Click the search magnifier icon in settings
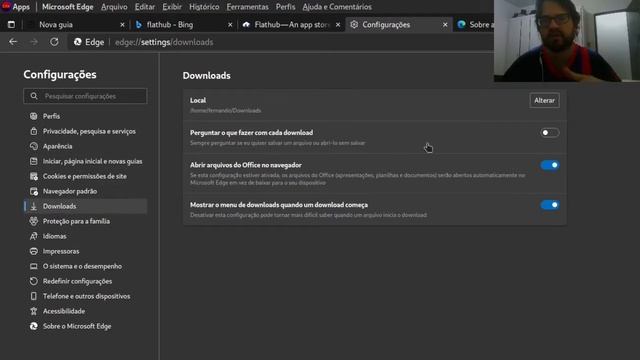The width and height of the screenshot is (640, 360). tap(34, 96)
